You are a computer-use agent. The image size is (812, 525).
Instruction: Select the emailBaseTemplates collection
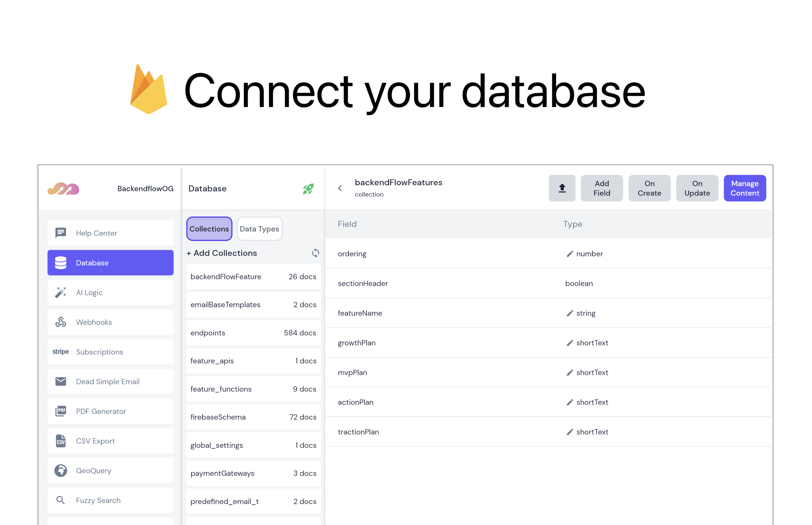[x=253, y=304]
